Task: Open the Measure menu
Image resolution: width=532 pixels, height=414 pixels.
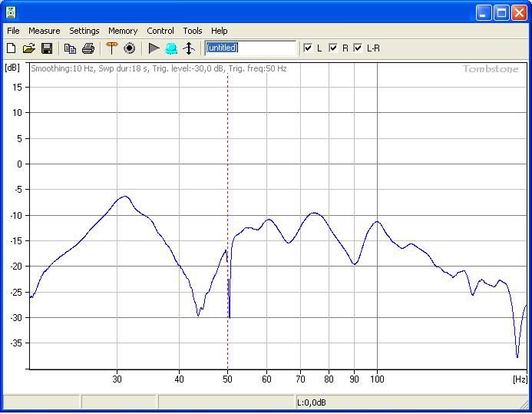Action: click(x=44, y=31)
